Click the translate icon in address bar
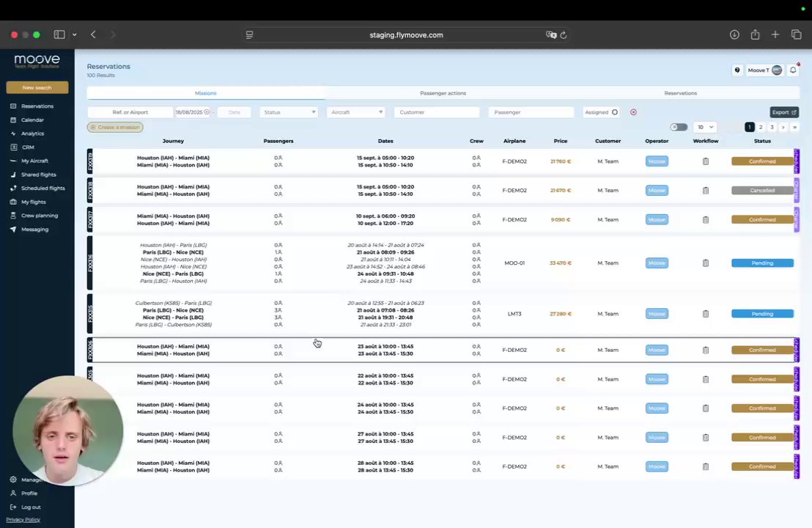This screenshot has width=812, height=528. click(551, 35)
